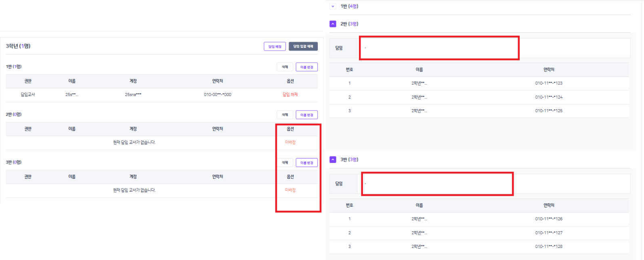
Task: Click 미배정 status in the 3반 table
Action: pos(290,190)
